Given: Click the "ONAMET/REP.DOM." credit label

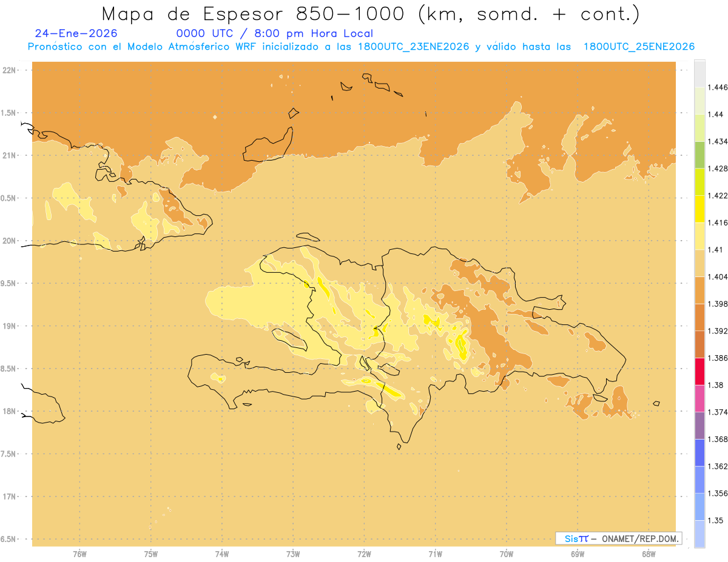Looking at the screenshot, I should click(641, 538).
